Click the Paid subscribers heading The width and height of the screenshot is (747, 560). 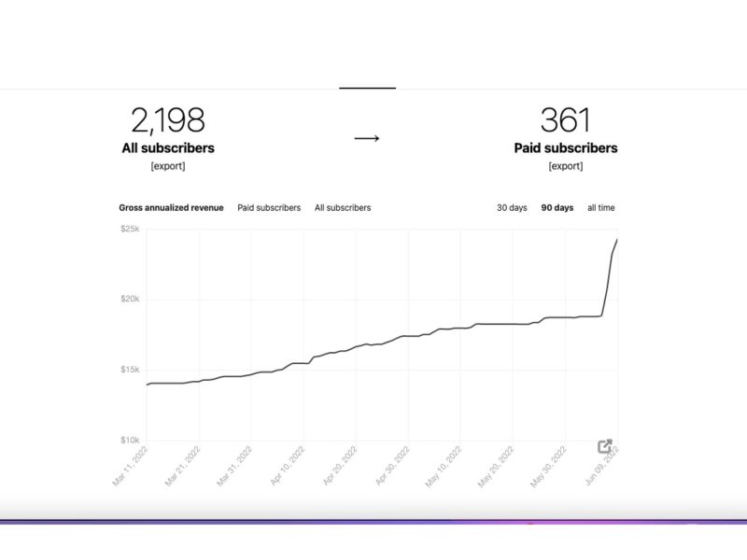point(566,148)
